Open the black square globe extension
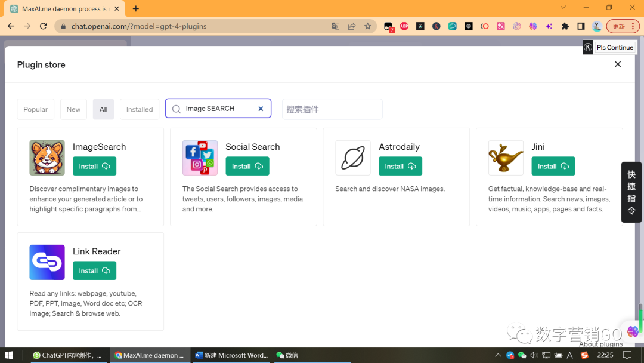 click(469, 26)
